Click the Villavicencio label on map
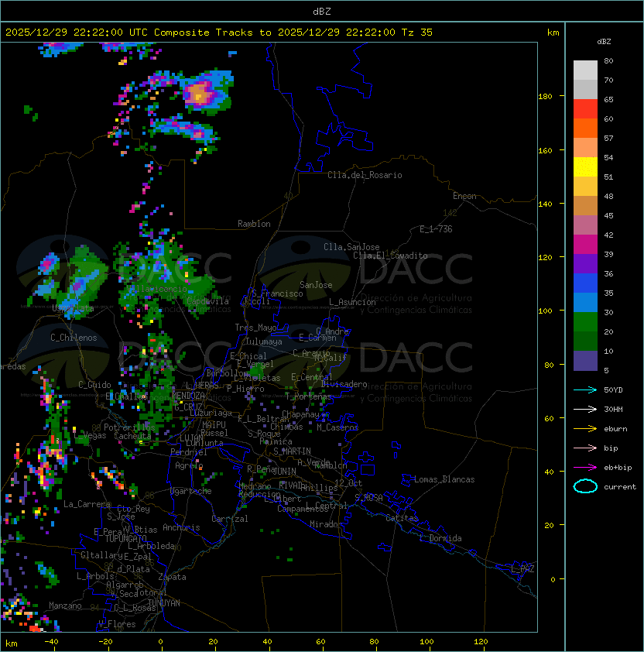 coord(158,289)
